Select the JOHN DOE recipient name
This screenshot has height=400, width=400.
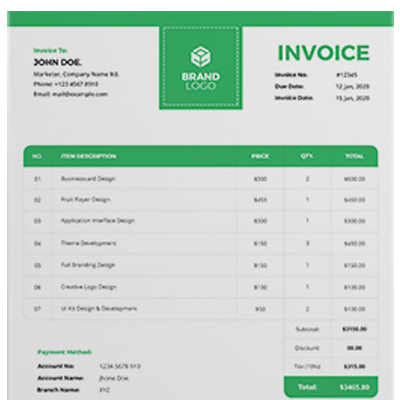(58, 62)
